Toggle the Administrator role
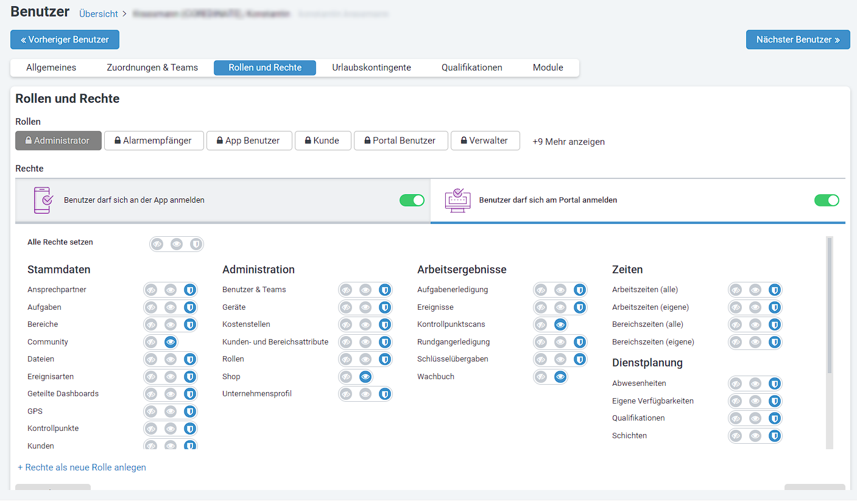This screenshot has height=504, width=857. point(58,141)
